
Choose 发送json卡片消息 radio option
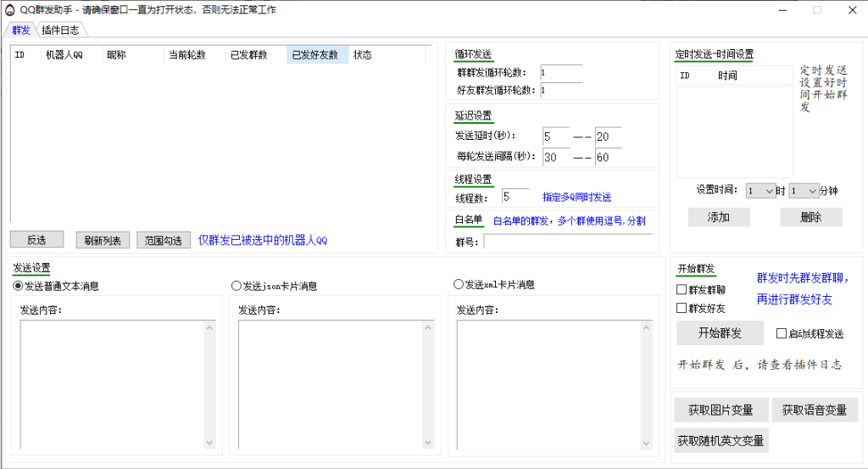[236, 286]
